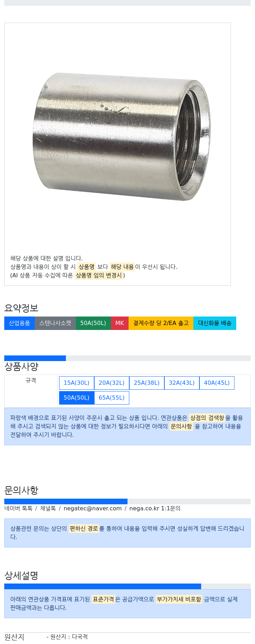Image resolution: width=255 pixels, height=644 pixels.
Task: Click the 상세설명 section progress bar
Action: [x=127, y=586]
